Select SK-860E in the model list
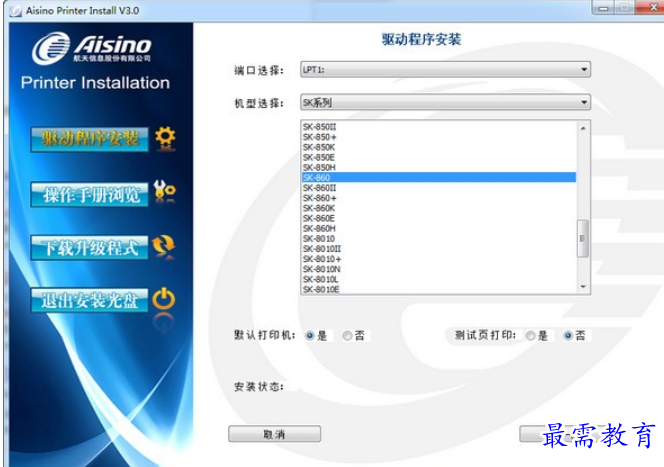The height and width of the screenshot is (467, 664). (x=439, y=218)
